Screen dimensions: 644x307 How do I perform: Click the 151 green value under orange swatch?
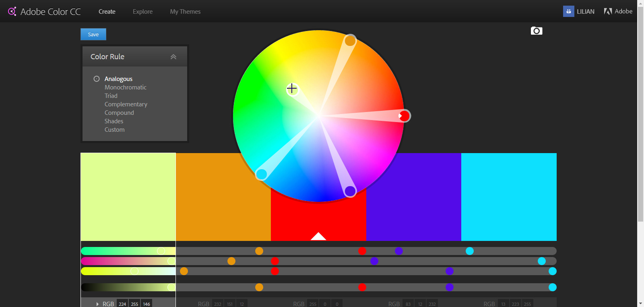(230, 304)
